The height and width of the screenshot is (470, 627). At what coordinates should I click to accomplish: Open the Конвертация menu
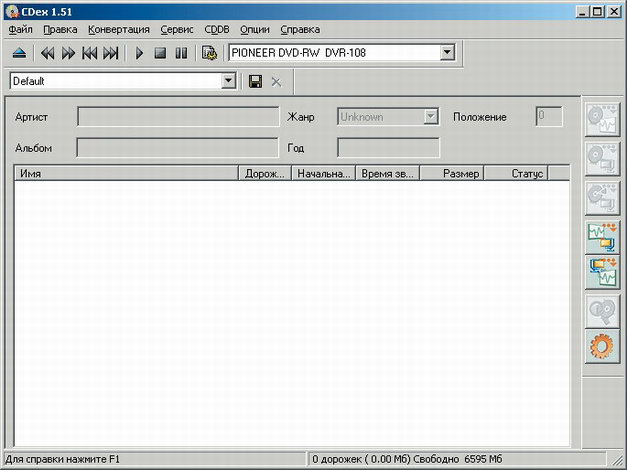click(x=119, y=29)
